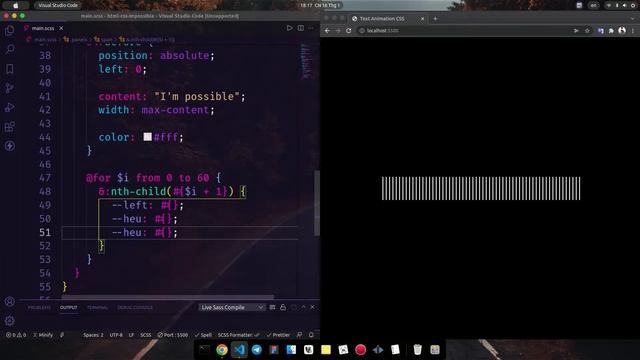Open Telegram from the dock
The image size is (640, 360).
point(257,350)
